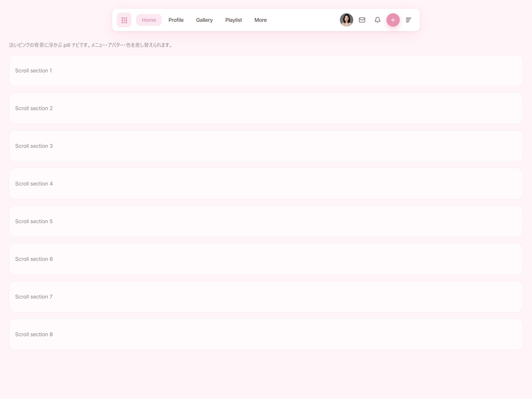
Task: Click Scroll section 3 text
Action: click(34, 146)
